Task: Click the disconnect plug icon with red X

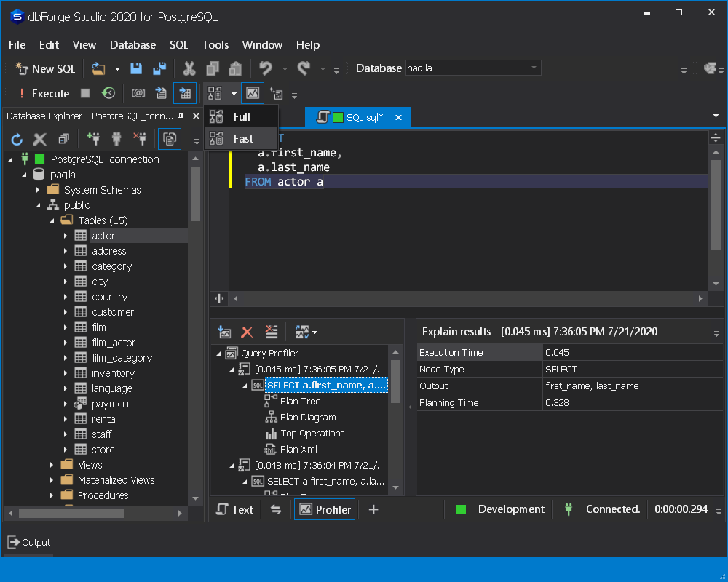Action: pyautogui.click(x=140, y=138)
